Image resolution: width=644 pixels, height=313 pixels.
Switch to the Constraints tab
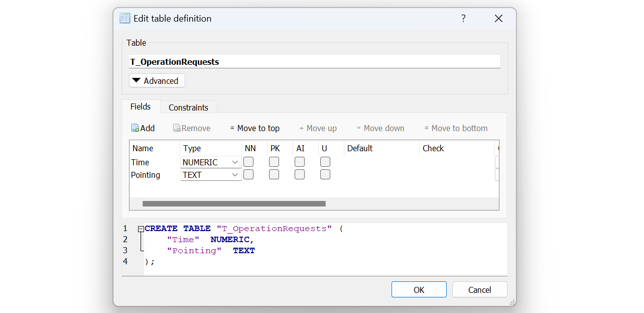[x=188, y=108]
